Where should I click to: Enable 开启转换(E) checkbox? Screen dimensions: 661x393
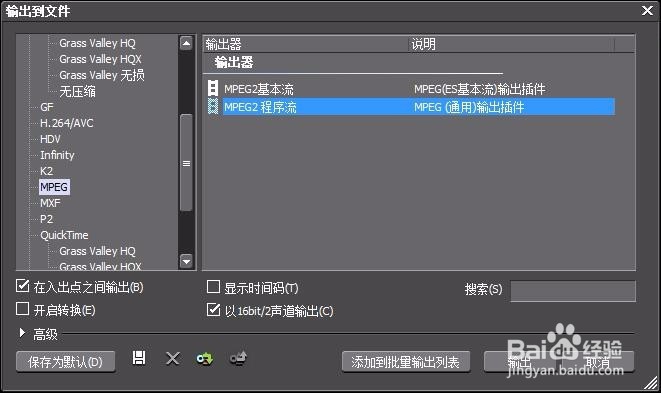point(22,309)
